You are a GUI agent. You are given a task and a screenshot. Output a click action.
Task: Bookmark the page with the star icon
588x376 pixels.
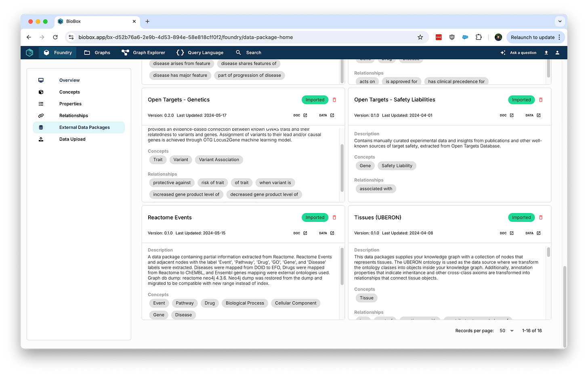(x=420, y=37)
